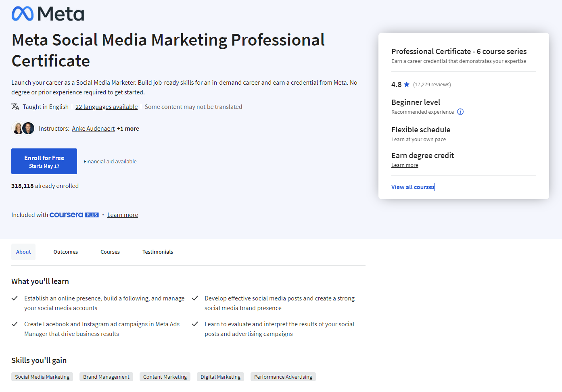562x392 pixels.
Task: Select the About tab
Action: point(23,252)
